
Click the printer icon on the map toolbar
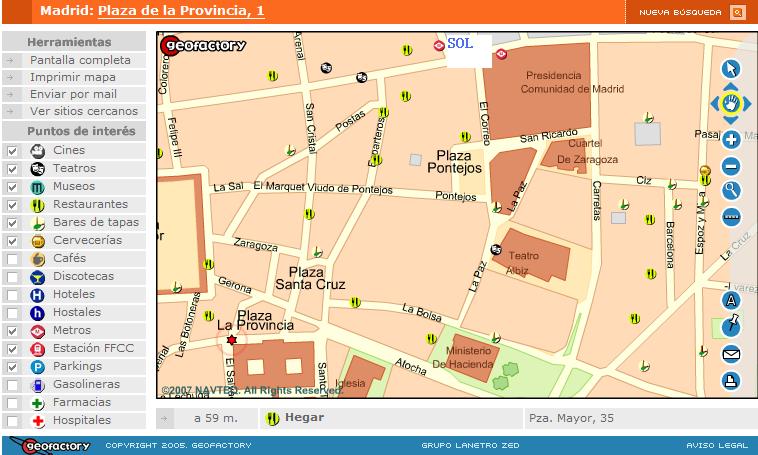[x=731, y=380]
